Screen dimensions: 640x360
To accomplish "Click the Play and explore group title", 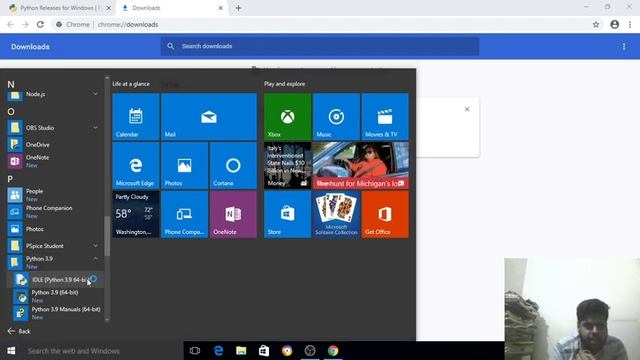I will click(x=284, y=84).
